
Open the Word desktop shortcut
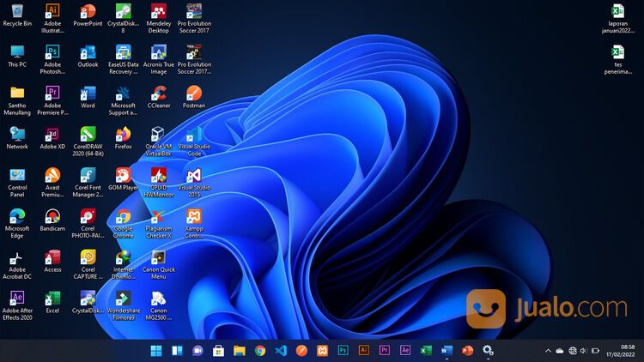tap(88, 97)
